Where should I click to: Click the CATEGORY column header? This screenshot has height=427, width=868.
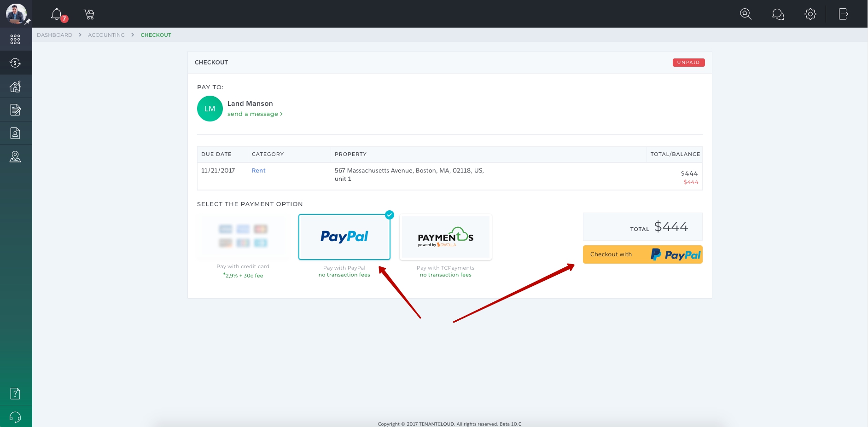coord(268,154)
